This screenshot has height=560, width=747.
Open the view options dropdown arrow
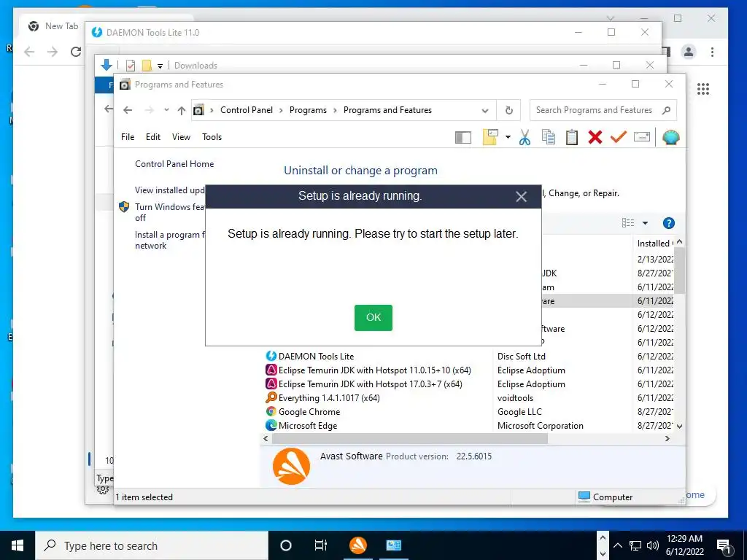click(x=645, y=223)
